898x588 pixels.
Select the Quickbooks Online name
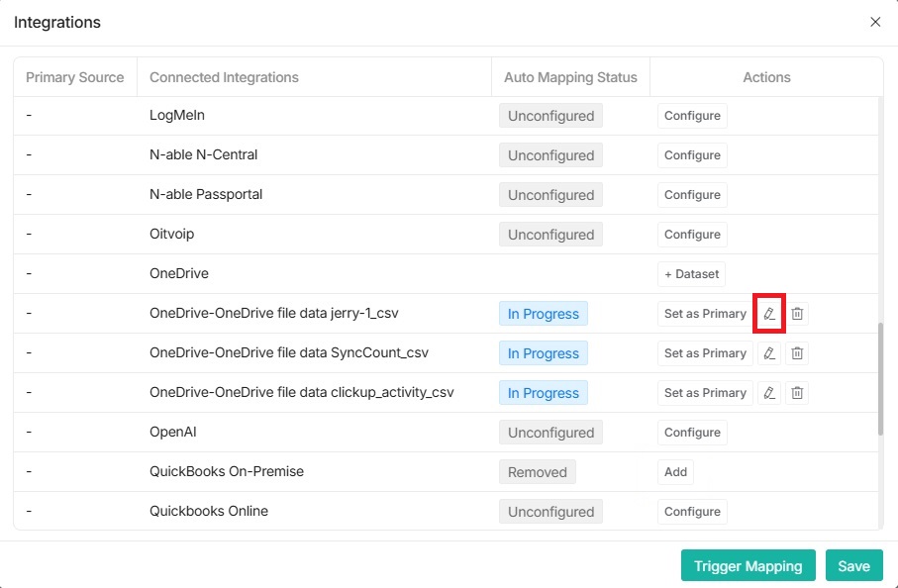click(209, 511)
